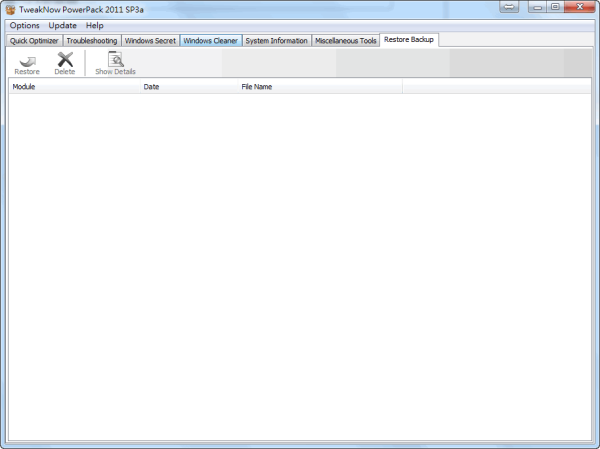
Task: Switch to the Windows Cleaner tab
Action: (x=210, y=41)
